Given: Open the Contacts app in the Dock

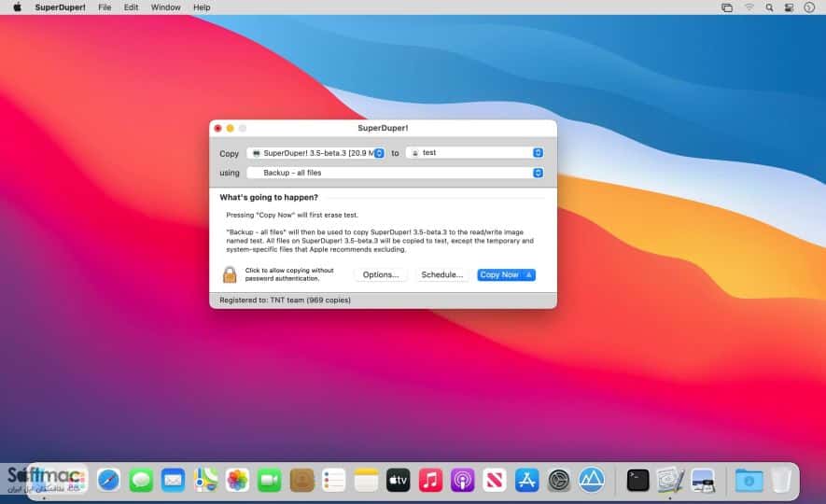Looking at the screenshot, I should 301,481.
